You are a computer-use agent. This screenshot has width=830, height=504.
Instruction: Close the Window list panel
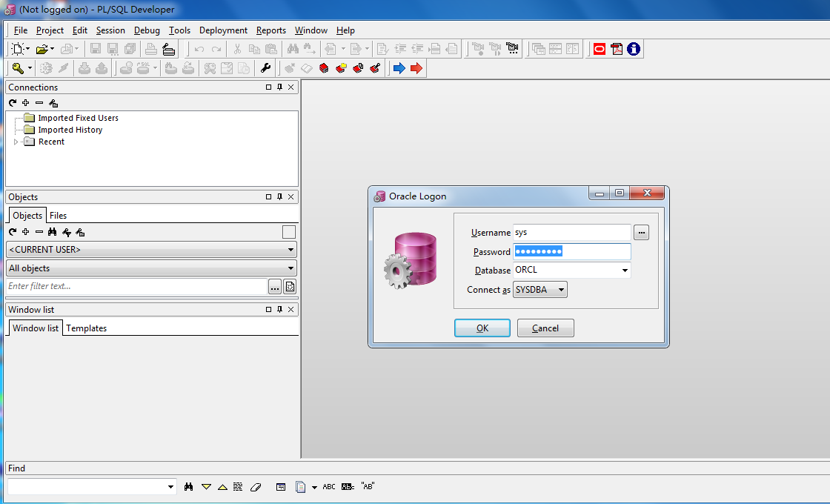(290, 309)
